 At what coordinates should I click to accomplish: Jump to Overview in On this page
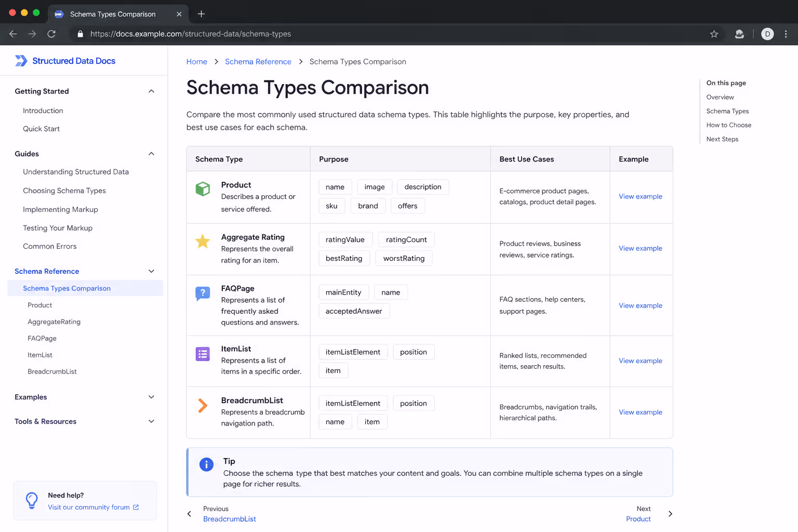(720, 97)
